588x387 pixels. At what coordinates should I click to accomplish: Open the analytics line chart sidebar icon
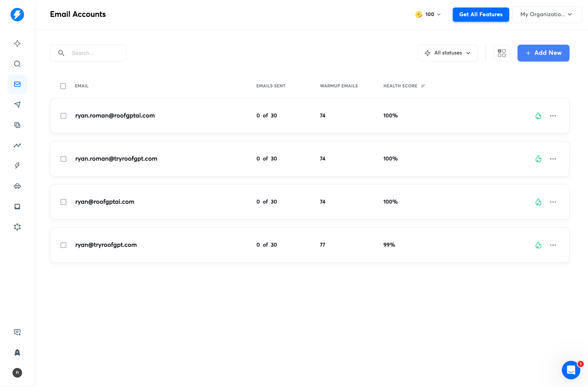tap(17, 145)
